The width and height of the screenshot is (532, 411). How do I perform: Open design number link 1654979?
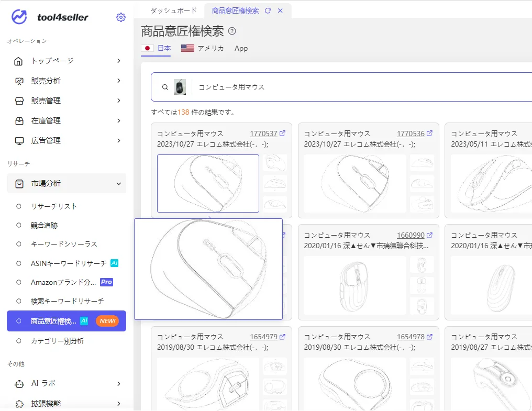263,337
